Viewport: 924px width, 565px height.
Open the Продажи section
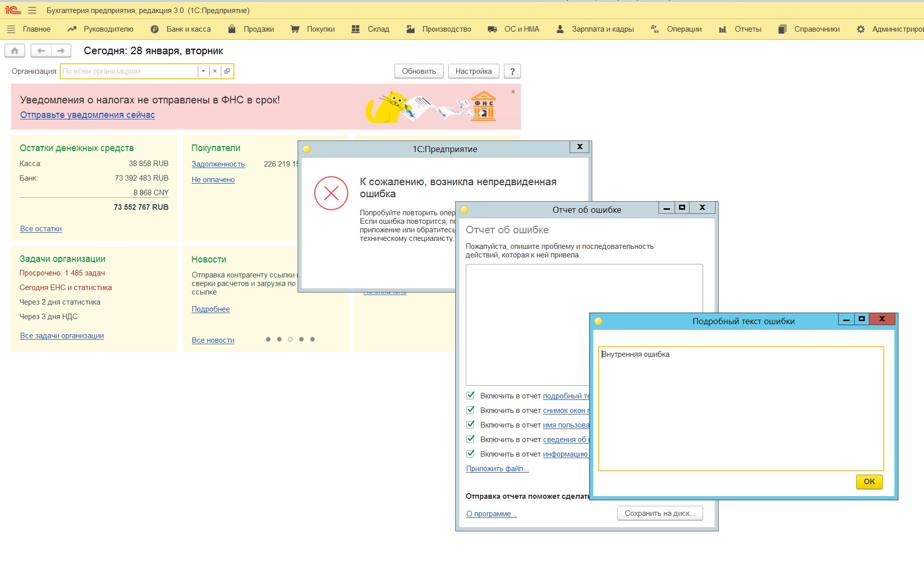(x=259, y=29)
